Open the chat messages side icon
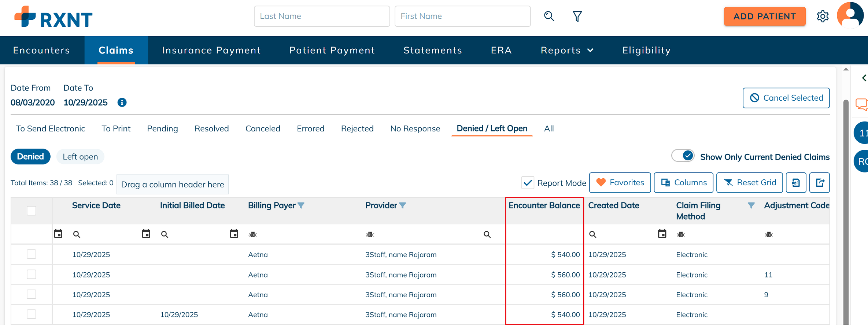The image size is (868, 328). 861,104
